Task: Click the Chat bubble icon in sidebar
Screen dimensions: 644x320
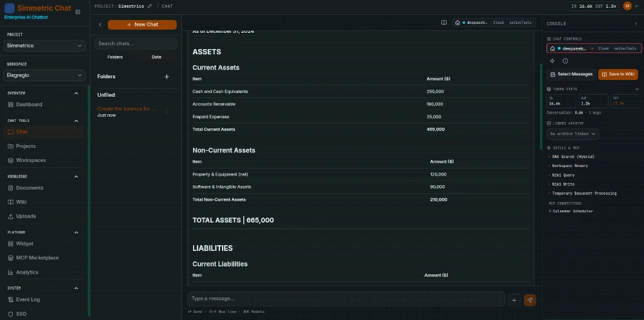Action: click(x=11, y=132)
